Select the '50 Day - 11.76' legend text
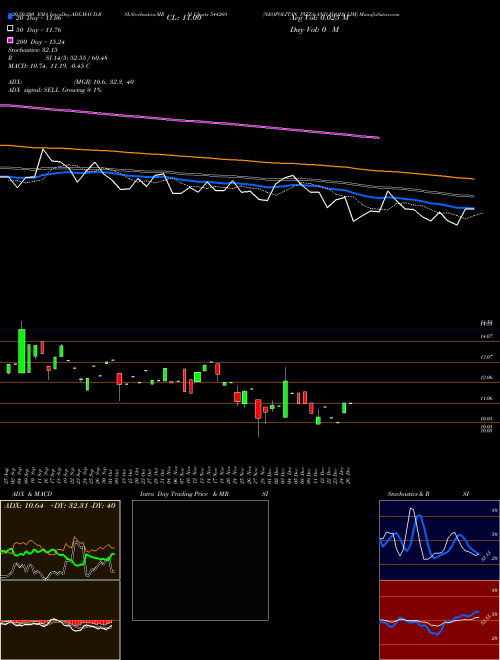 (x=39, y=29)
